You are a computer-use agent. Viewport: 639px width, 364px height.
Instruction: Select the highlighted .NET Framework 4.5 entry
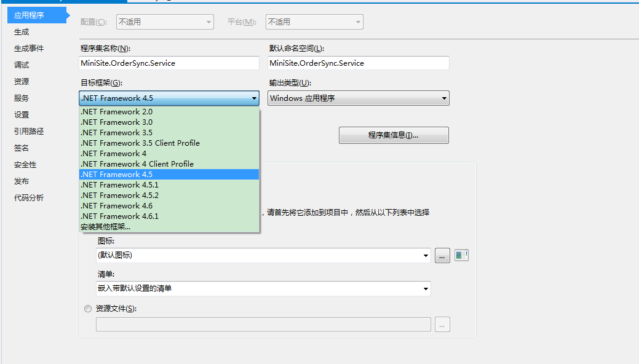click(169, 175)
